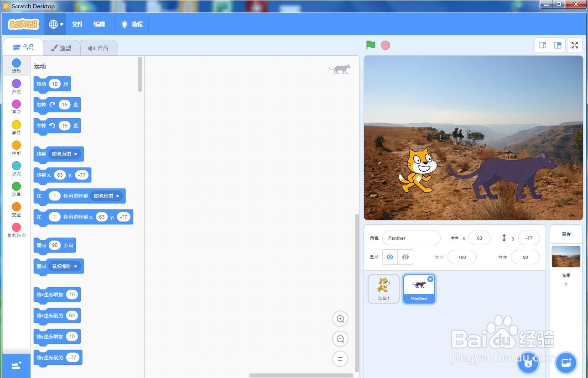Click the steps value 10 in 移动 block
The height and width of the screenshot is (378, 588).
tap(55, 84)
